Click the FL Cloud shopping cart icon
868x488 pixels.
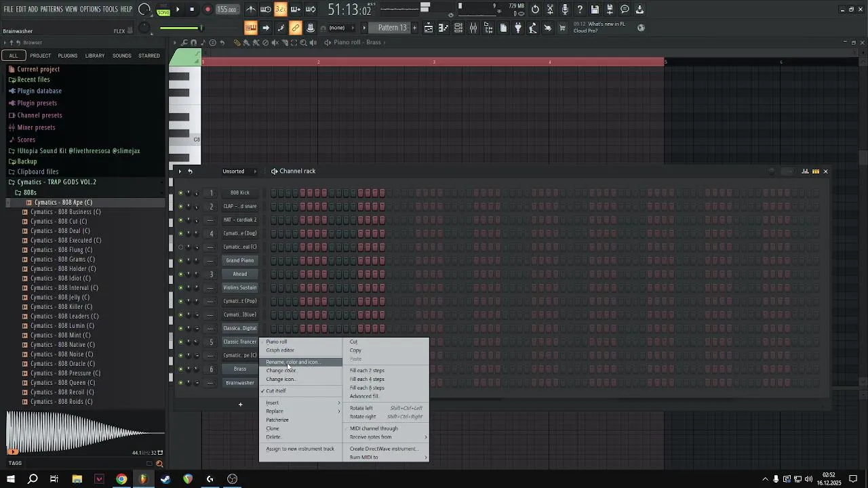click(562, 28)
